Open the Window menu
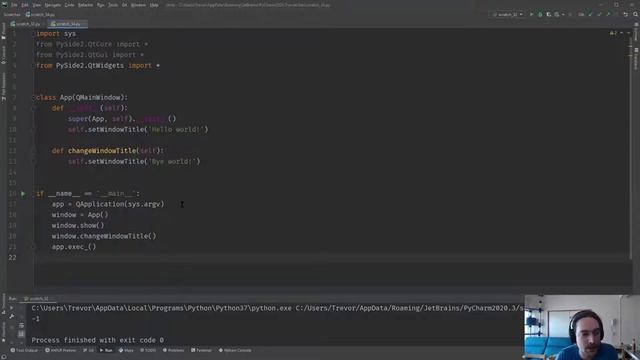This screenshot has width=640, height=360. [138, 5]
